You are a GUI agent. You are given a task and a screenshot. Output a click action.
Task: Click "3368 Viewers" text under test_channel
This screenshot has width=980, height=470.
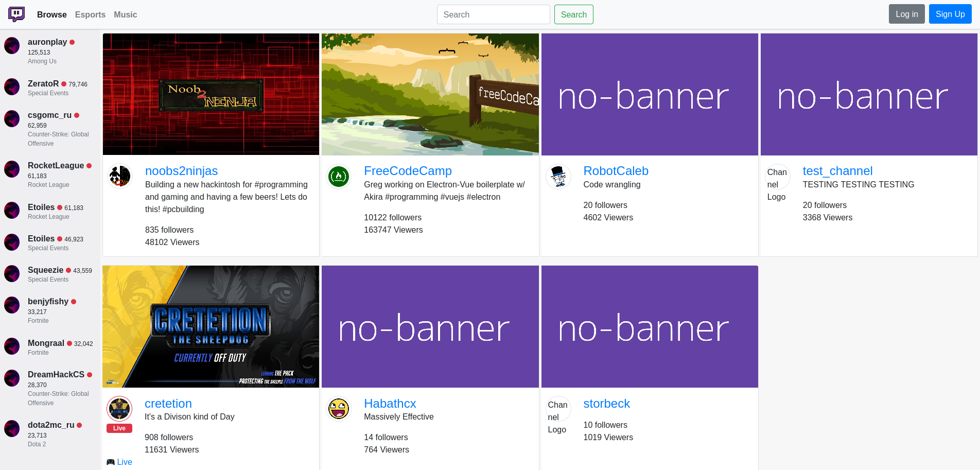point(827,218)
